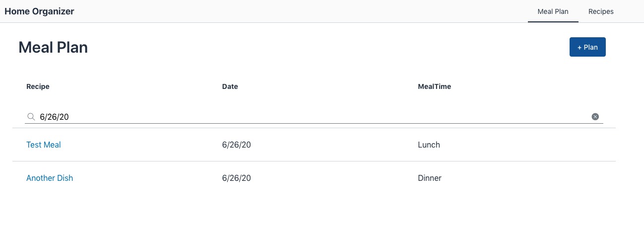Click the large Meal Plan page heading
The image size is (644, 236).
(x=53, y=47)
